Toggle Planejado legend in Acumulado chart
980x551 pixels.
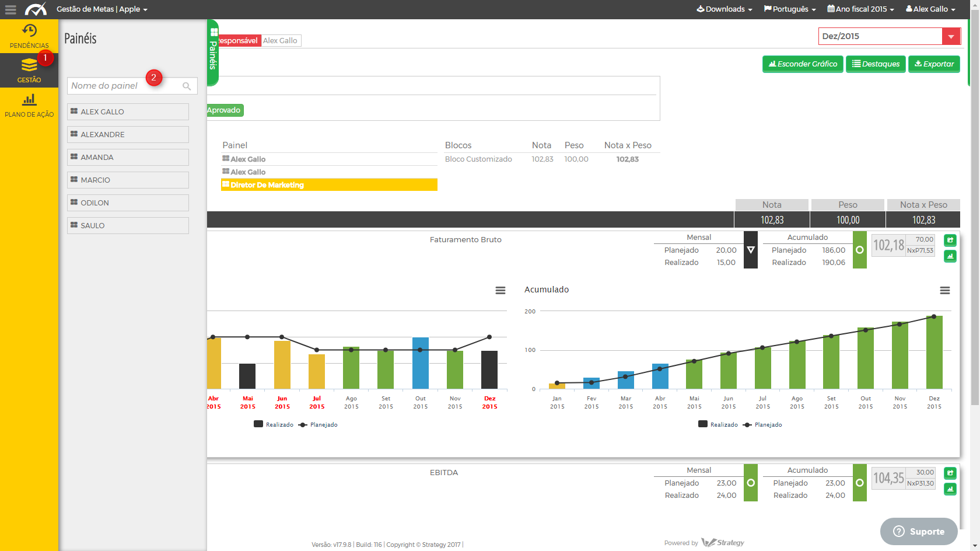(x=762, y=424)
